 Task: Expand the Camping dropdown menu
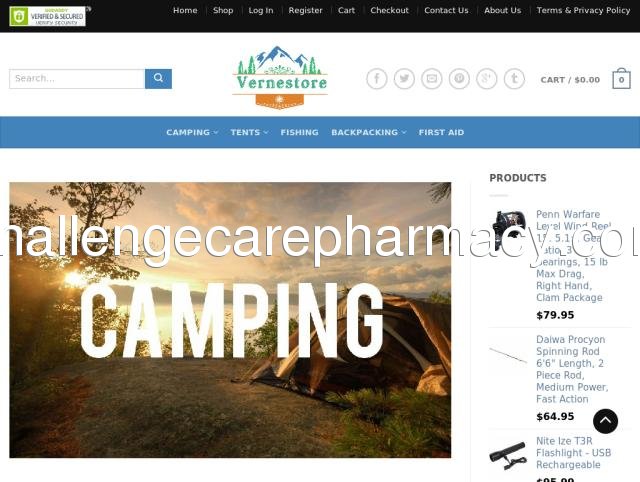[192, 132]
